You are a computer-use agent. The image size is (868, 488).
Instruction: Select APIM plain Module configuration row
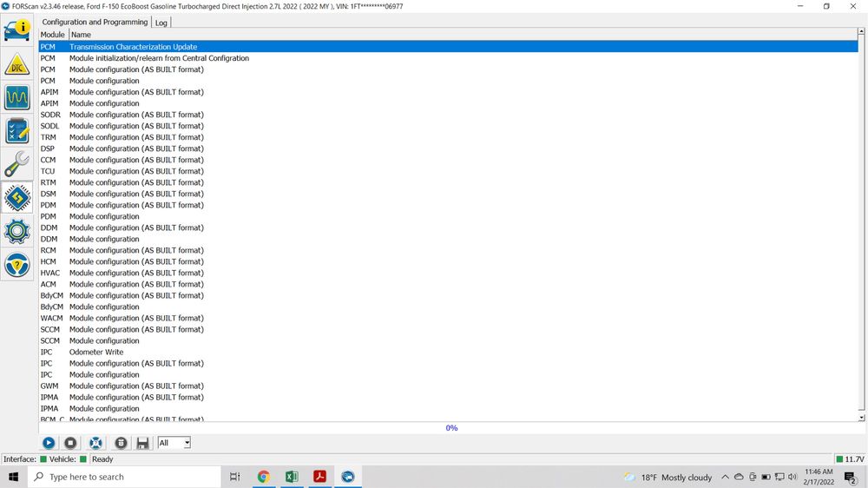point(449,103)
